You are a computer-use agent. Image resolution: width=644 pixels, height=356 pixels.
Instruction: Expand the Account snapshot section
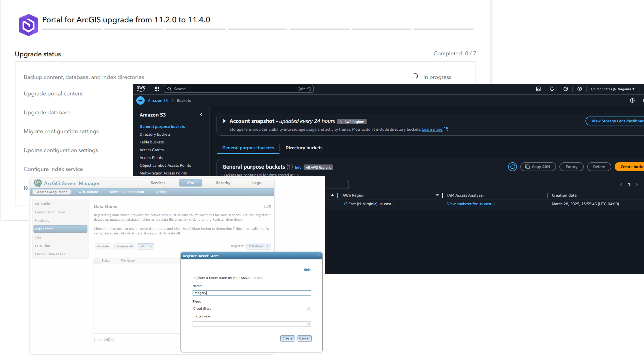point(224,121)
